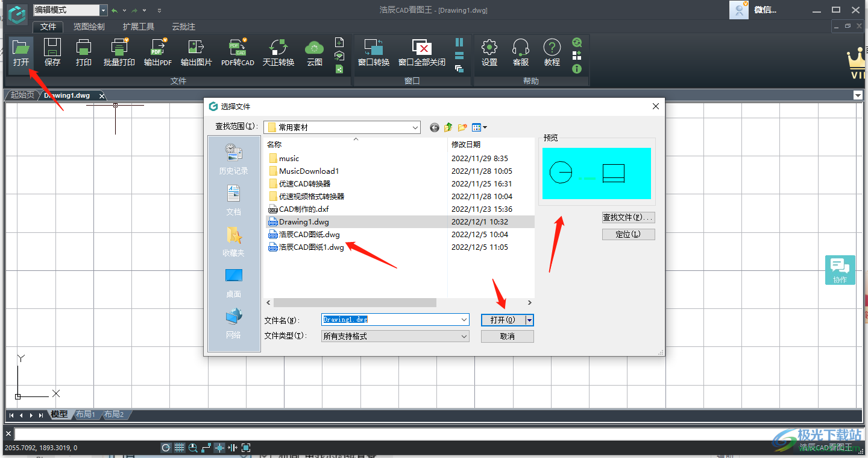Click the 定位(L) button
This screenshot has width=868, height=458.
click(x=628, y=234)
